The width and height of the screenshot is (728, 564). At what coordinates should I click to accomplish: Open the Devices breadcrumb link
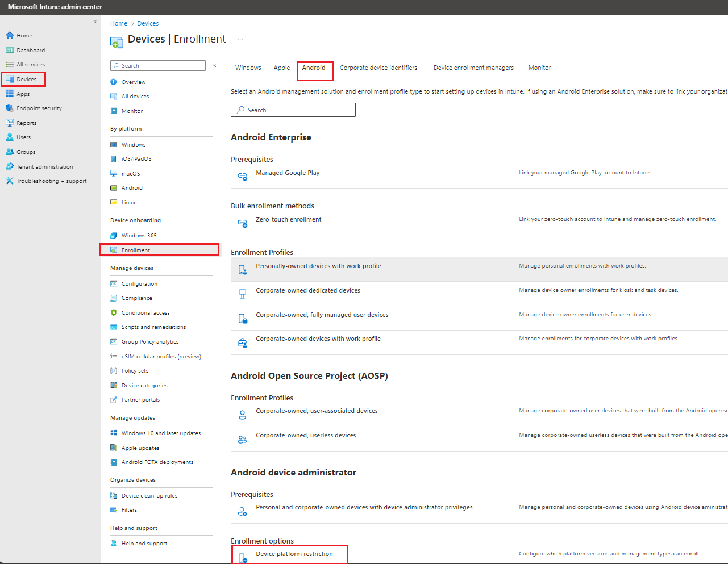(147, 23)
